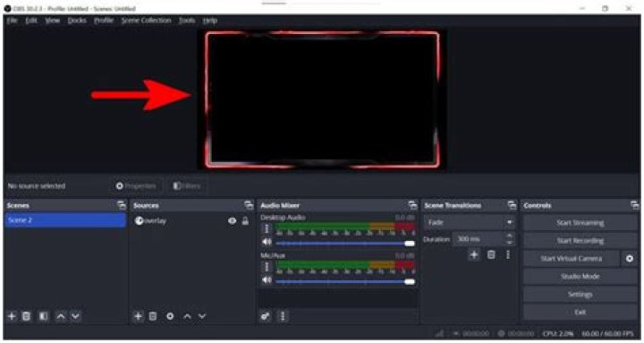The width and height of the screenshot is (644, 343).
Task: Add a new source
Action: [138, 316]
